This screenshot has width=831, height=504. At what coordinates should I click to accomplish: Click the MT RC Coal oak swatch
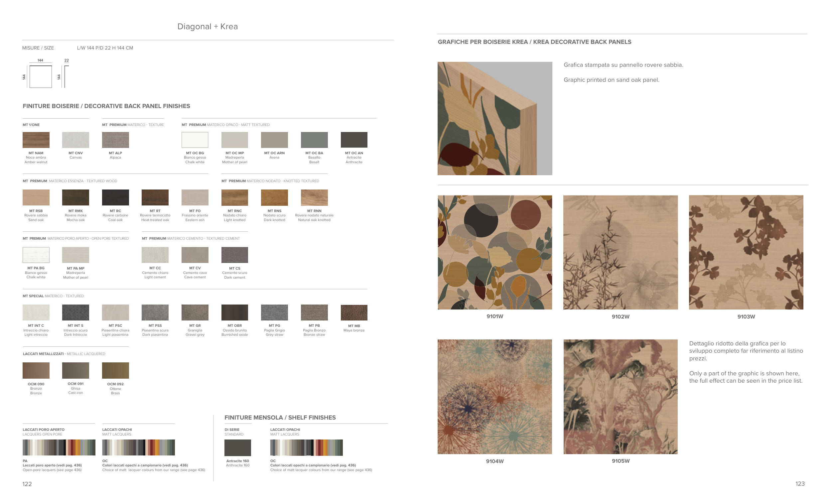(115, 197)
